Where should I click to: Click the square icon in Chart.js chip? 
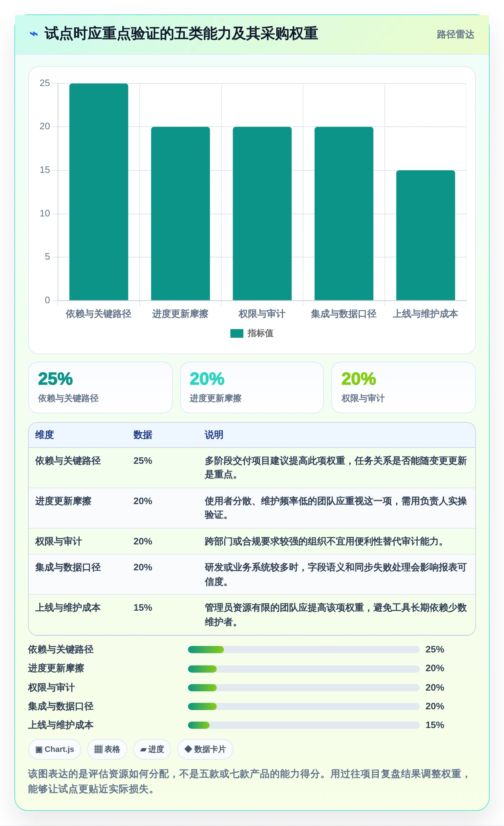tap(39, 750)
